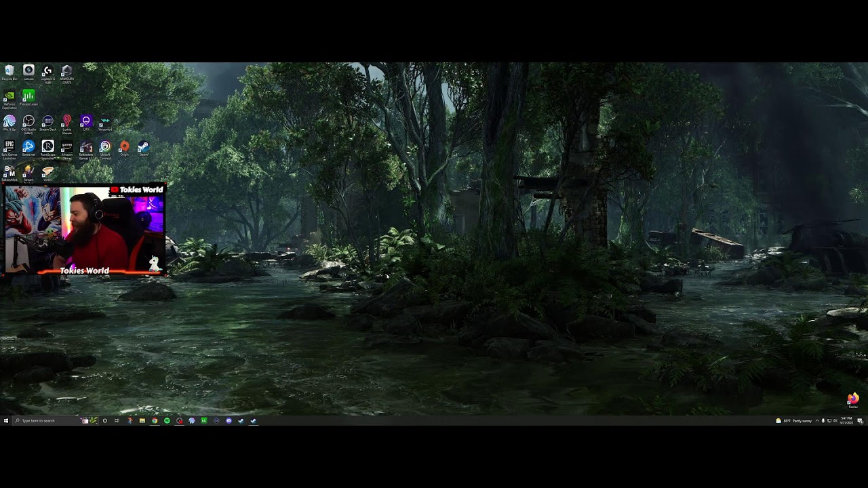Open Battle.net desktop shortcut

point(28,148)
